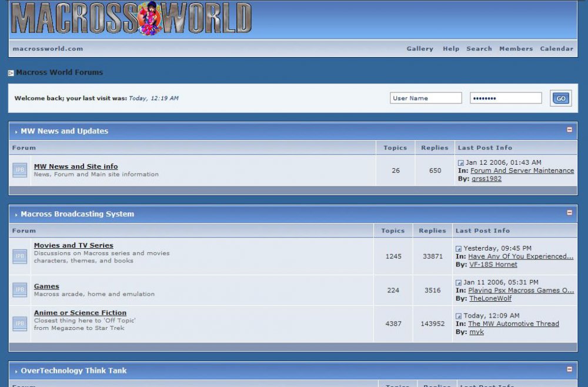Open the Gallery menu item
This screenshot has height=387, width=588.
click(420, 49)
